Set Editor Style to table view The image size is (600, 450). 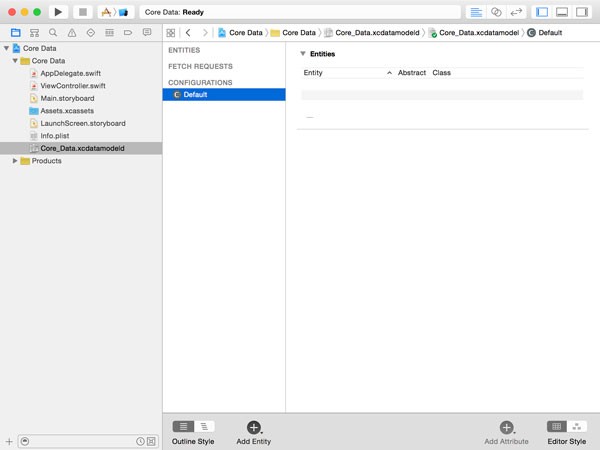(557, 426)
